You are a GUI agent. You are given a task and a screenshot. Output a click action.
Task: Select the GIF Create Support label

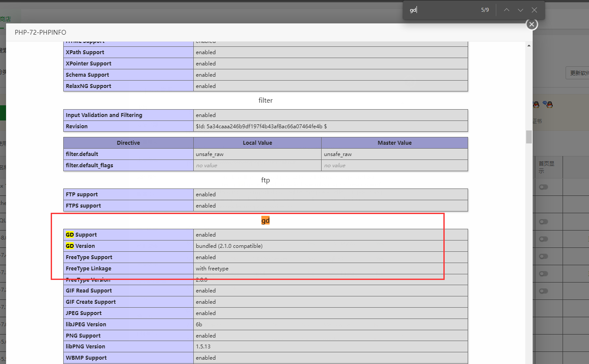[x=91, y=302]
